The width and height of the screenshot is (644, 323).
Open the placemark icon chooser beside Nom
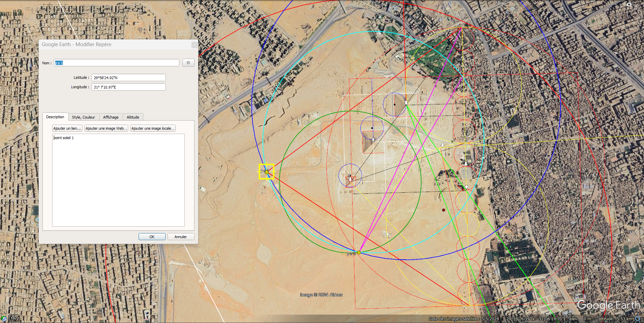188,63
